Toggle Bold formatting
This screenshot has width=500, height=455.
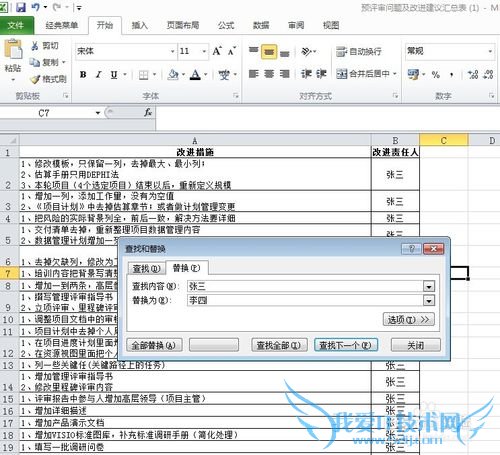coord(83,75)
